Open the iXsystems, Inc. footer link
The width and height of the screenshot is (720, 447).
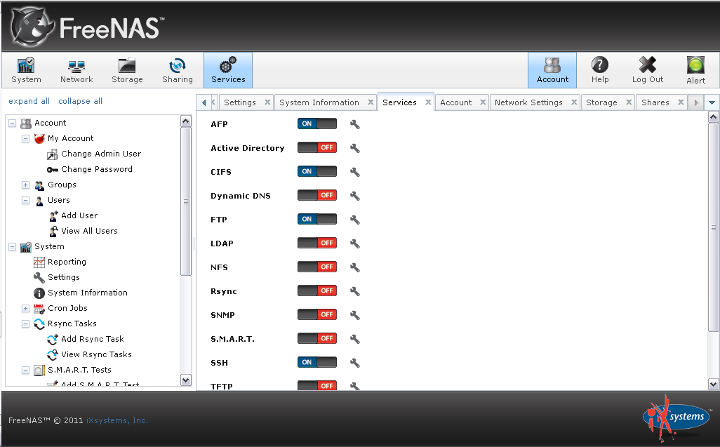(x=117, y=420)
